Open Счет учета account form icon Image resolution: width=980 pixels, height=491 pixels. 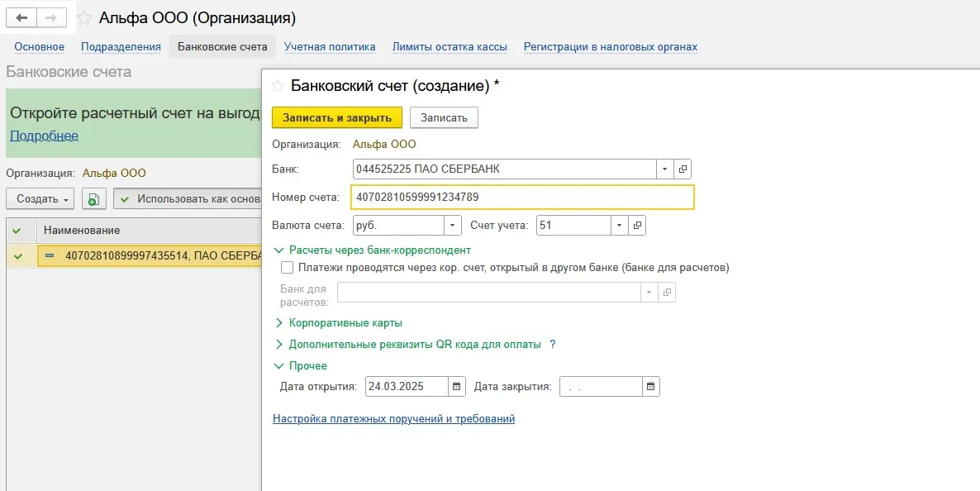pyautogui.click(x=637, y=225)
